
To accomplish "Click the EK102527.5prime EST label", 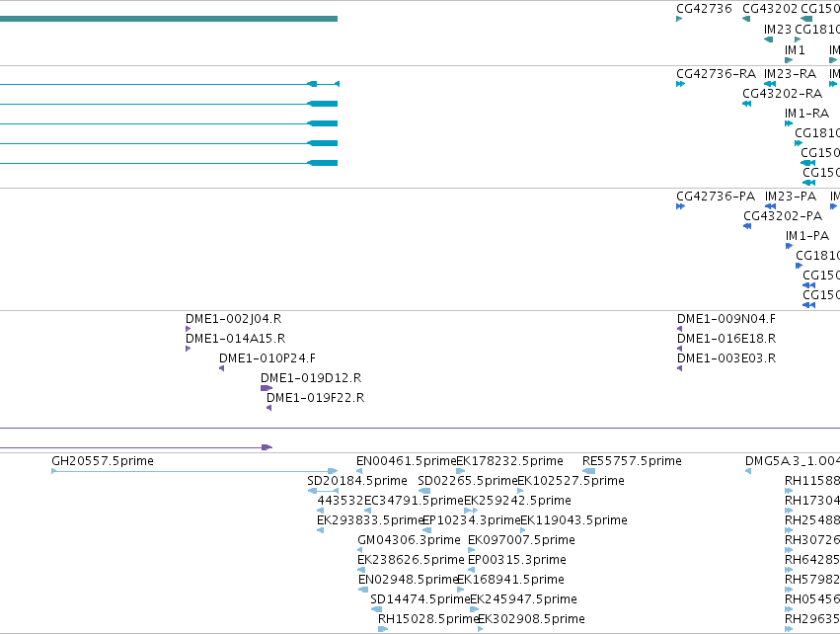I will (x=572, y=481).
